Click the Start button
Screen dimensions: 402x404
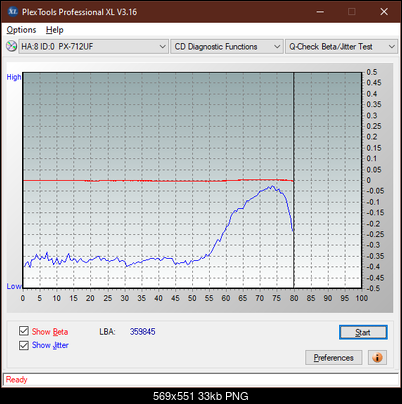(x=363, y=332)
